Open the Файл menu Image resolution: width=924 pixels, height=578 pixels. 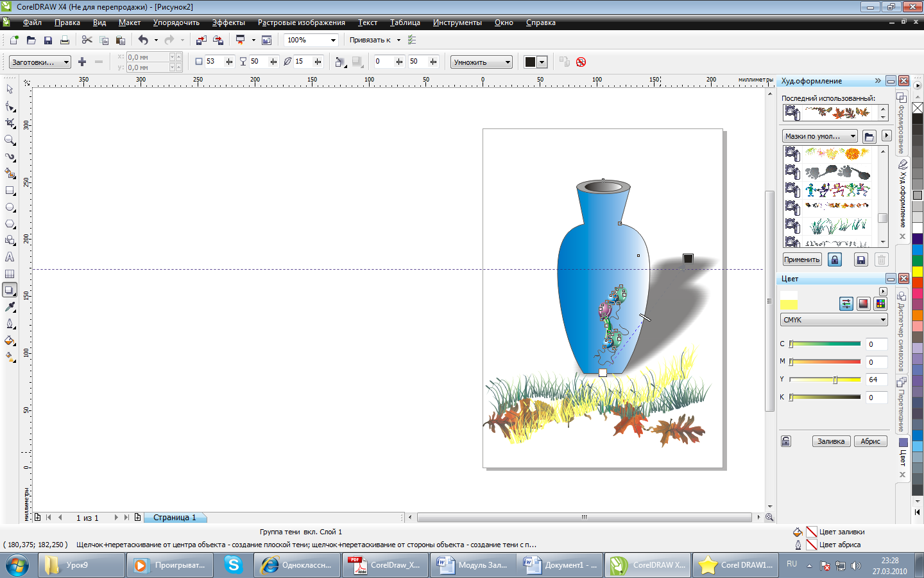[32, 22]
